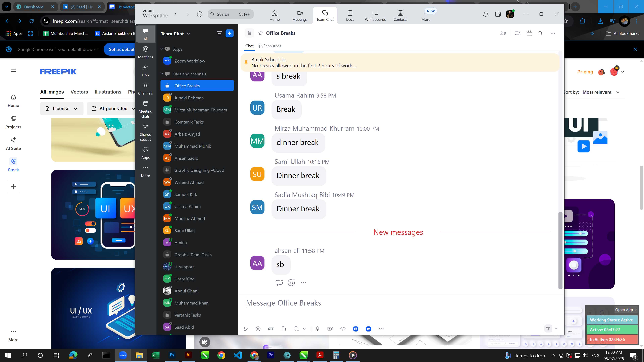Screen dimensions: 644x362
Task: Open the Contacts tab
Action: pos(400,15)
